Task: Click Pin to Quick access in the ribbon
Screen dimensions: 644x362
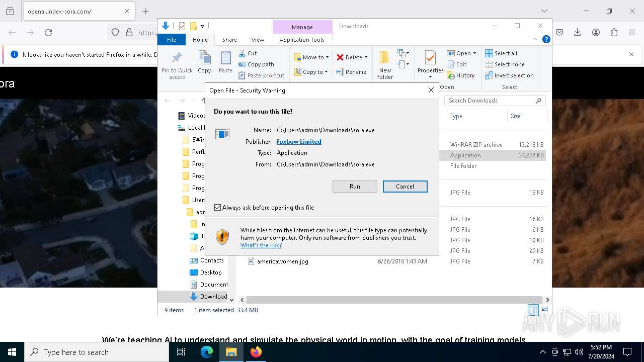Action: [x=177, y=65]
